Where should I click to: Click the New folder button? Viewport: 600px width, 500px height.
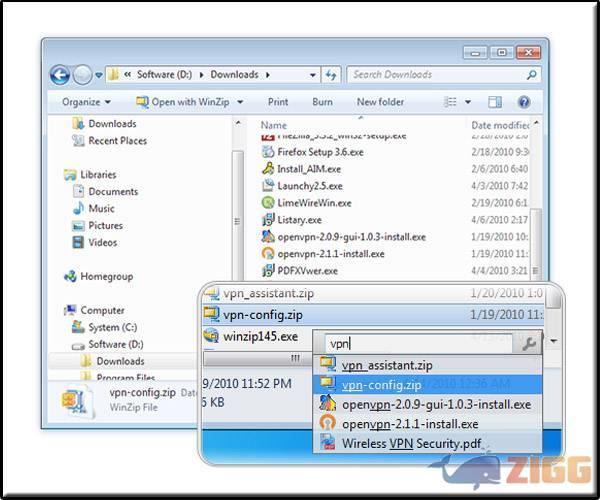pos(380,102)
